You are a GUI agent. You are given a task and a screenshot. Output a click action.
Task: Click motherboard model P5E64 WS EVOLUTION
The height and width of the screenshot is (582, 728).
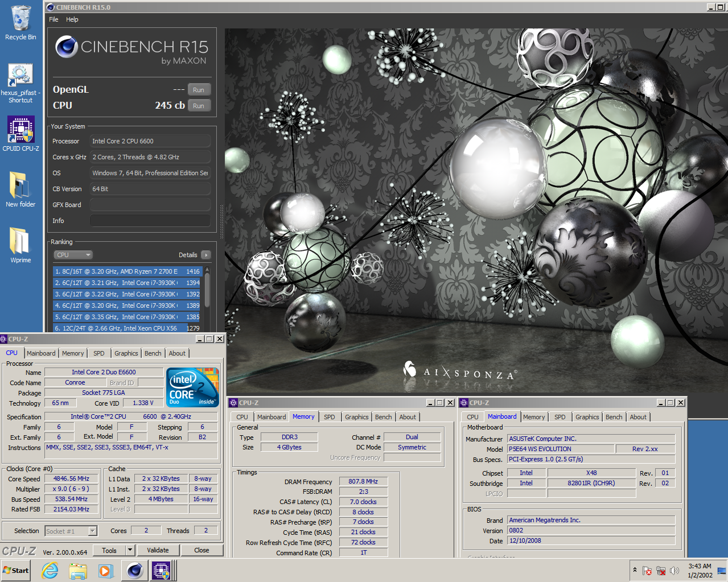click(x=561, y=449)
